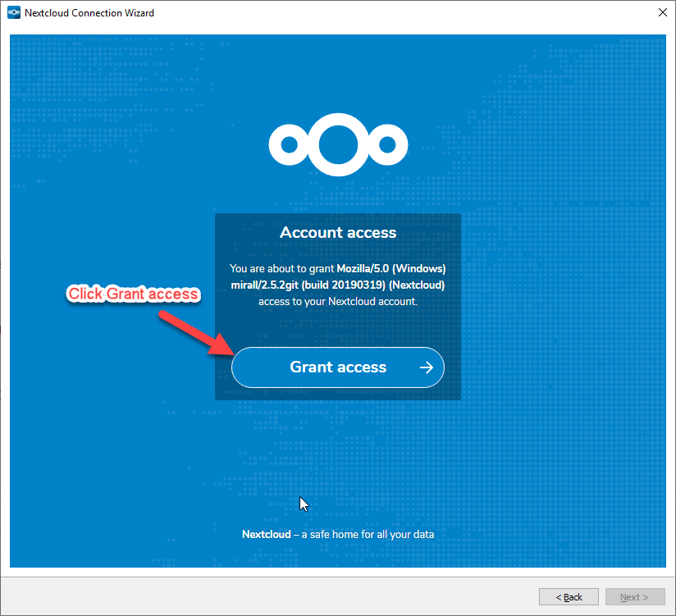Click the 'Account access' heading
676x616 pixels.
click(337, 233)
